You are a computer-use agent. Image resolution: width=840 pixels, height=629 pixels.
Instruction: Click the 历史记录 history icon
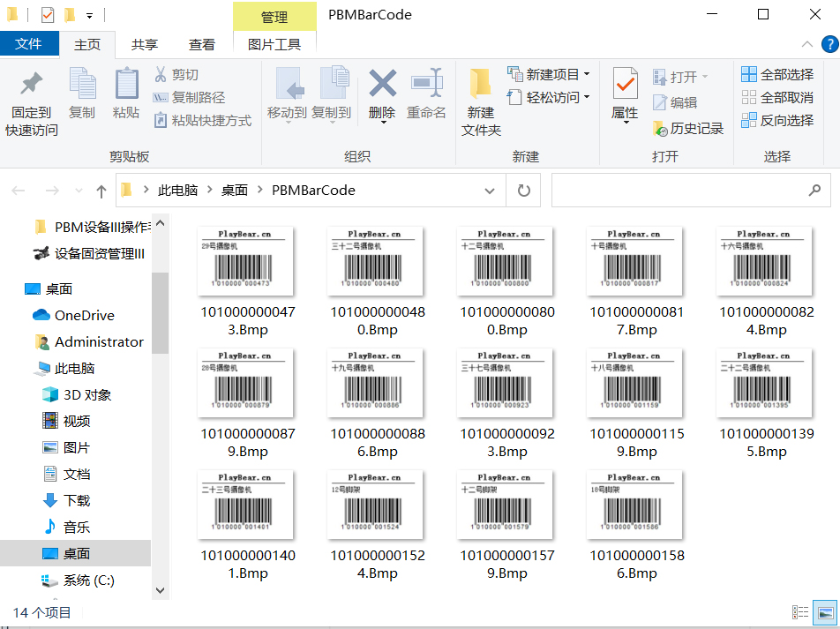661,129
